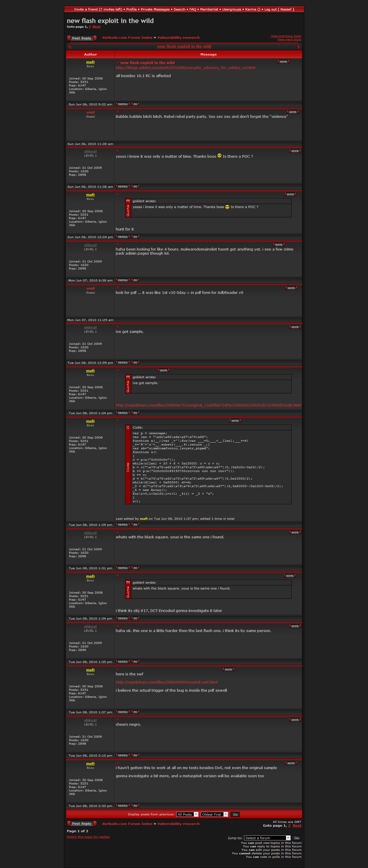Quote mafi's first post with the Adobe link
This screenshot has width=368, height=868.
283,62
